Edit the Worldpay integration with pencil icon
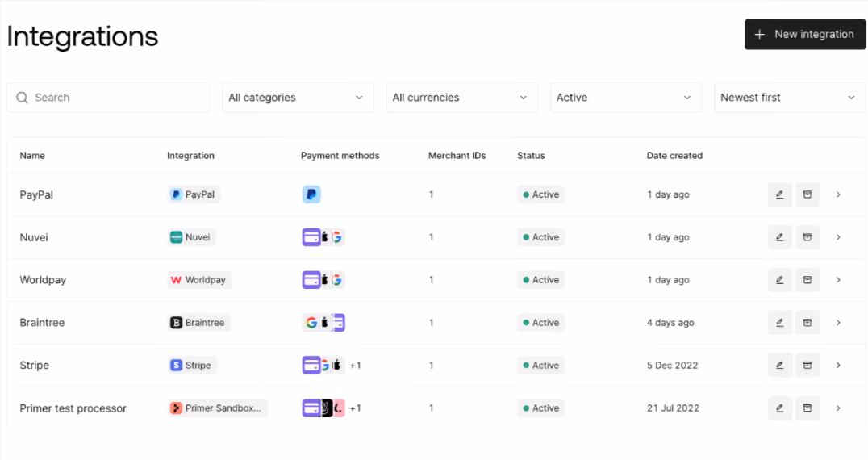This screenshot has width=868, height=460. pyautogui.click(x=779, y=279)
